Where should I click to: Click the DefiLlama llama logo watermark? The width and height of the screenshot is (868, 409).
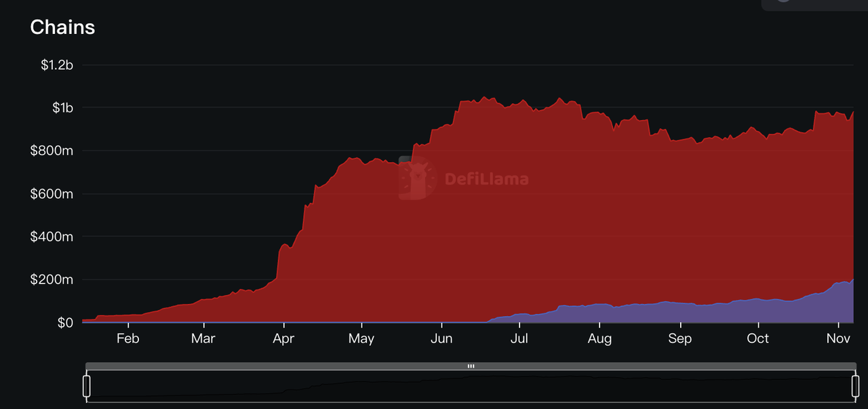coord(417,178)
